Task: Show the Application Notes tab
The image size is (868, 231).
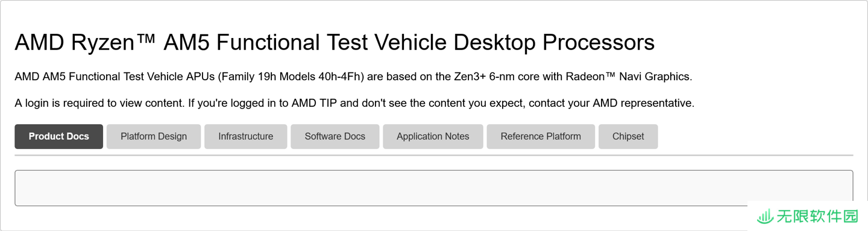Action: pyautogui.click(x=433, y=136)
